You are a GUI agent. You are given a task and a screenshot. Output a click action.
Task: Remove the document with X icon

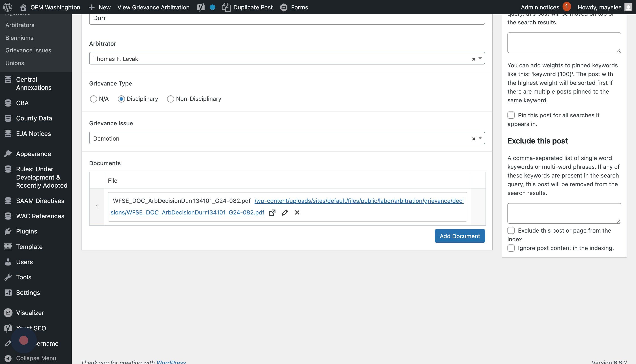(x=297, y=212)
